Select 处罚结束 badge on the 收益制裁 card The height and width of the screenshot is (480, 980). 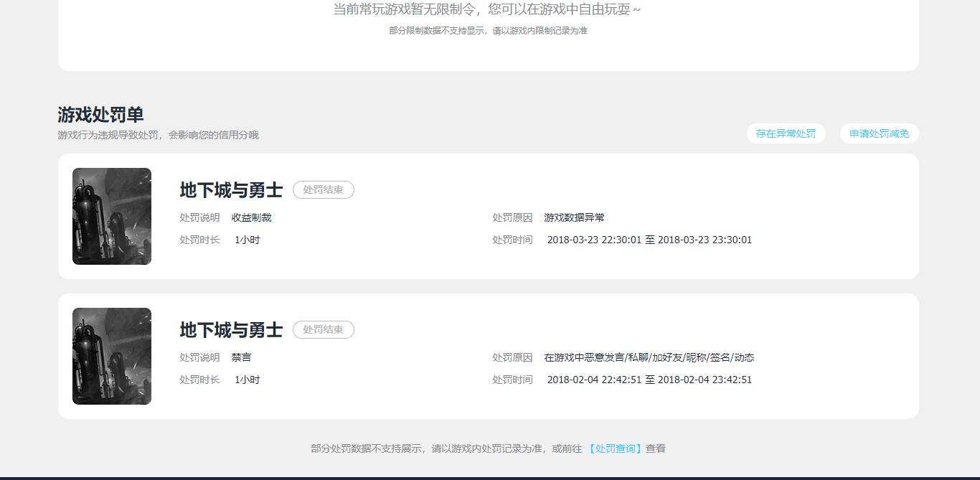point(324,190)
